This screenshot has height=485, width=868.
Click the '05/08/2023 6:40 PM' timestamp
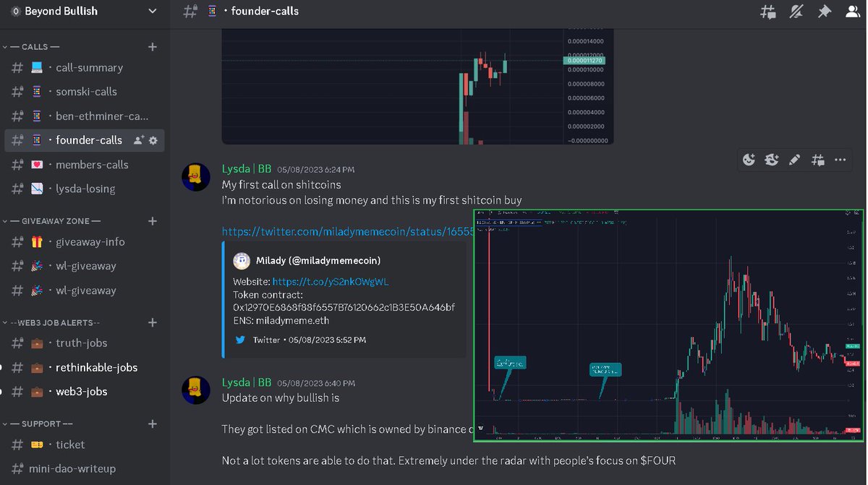[x=315, y=383]
